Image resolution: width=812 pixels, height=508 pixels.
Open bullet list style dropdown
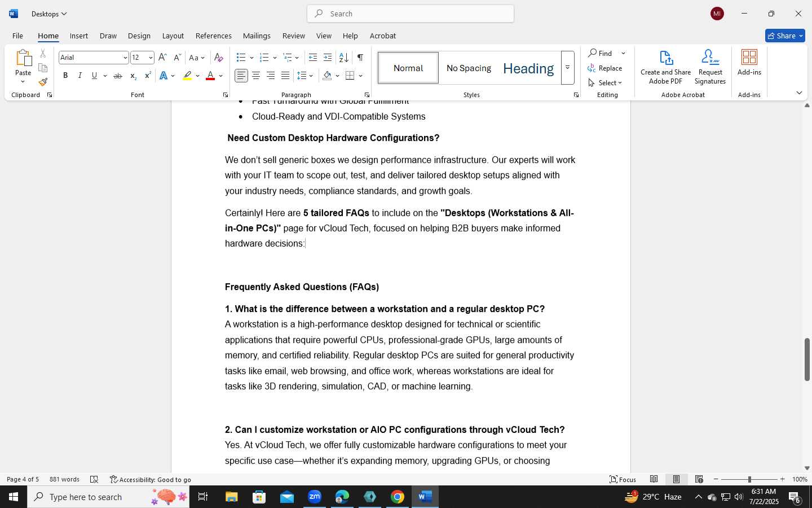(251, 58)
